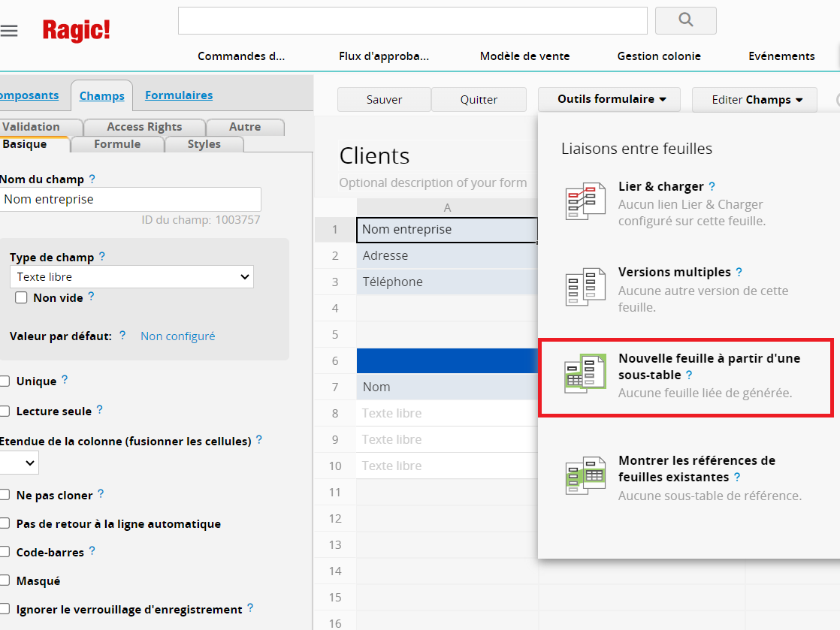The height and width of the screenshot is (630, 840).
Task: Open the Editer Champs dropdown
Action: pyautogui.click(x=754, y=100)
